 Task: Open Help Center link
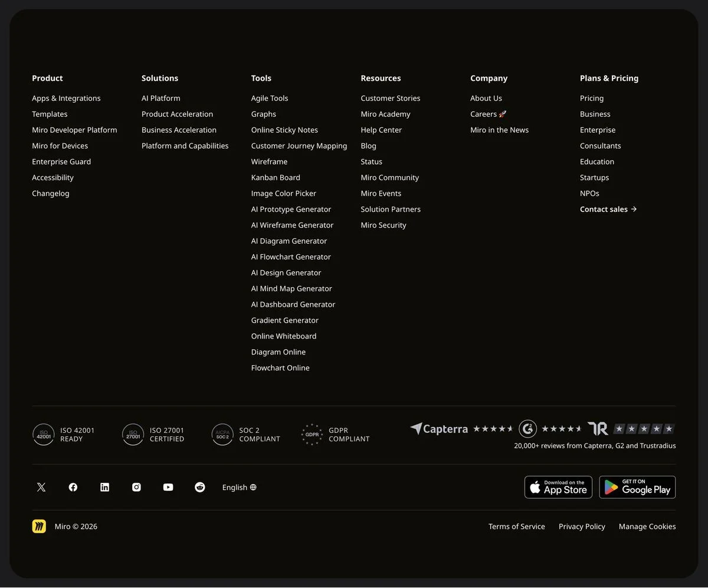click(x=381, y=130)
